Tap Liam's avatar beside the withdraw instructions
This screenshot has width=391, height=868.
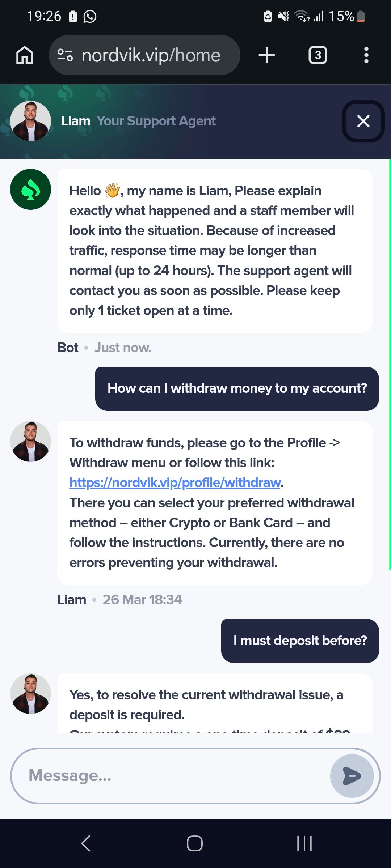pyautogui.click(x=30, y=442)
